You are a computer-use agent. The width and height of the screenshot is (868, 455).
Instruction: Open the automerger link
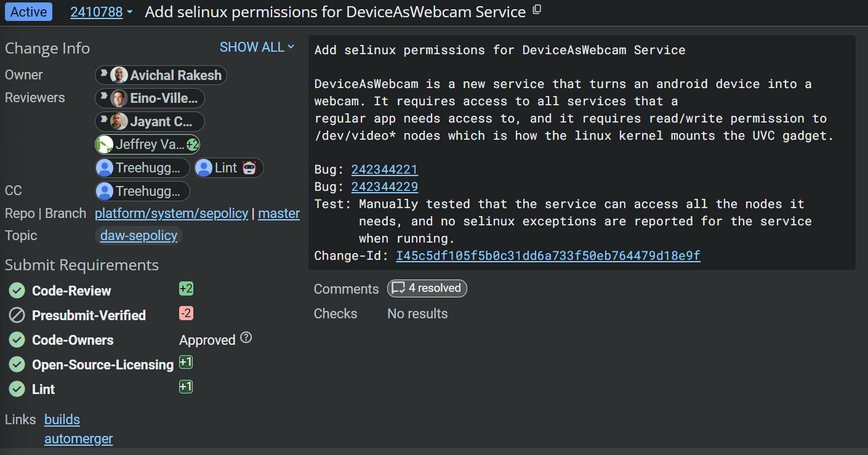[78, 439]
